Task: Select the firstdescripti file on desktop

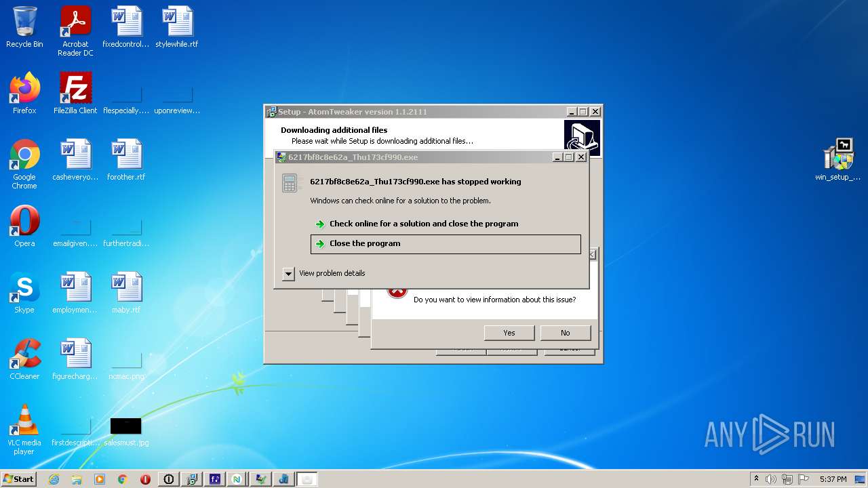Action: pyautogui.click(x=75, y=432)
